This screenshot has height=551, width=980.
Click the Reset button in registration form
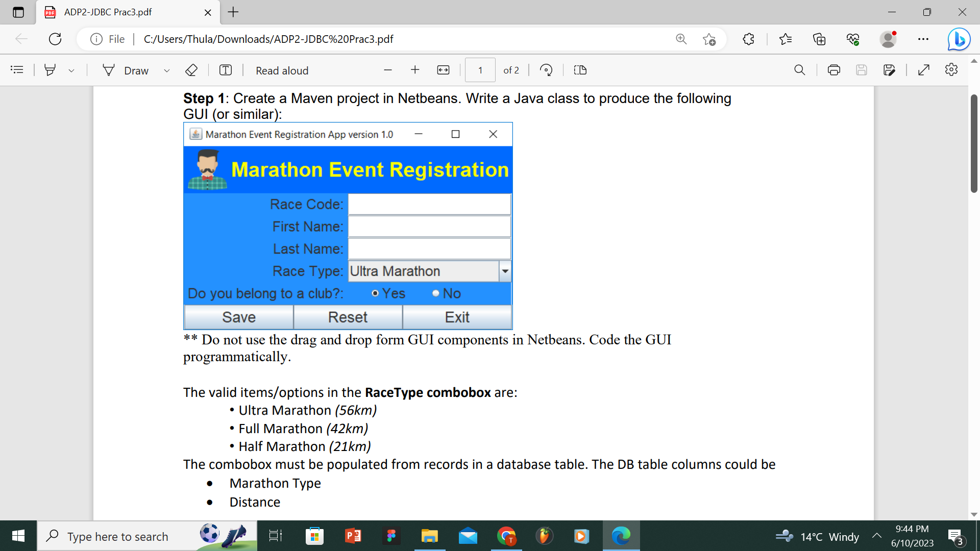pos(347,317)
